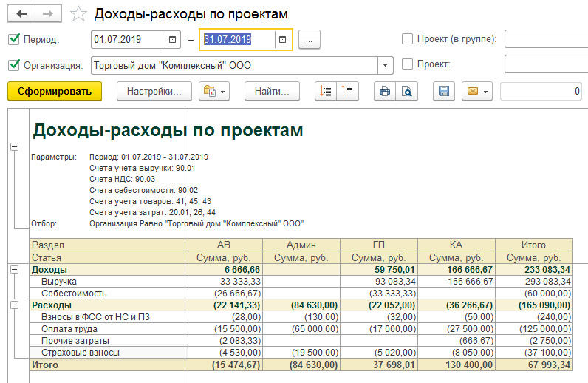Click the Раздел header cell
Image resolution: width=588 pixels, height=383 pixels.
(x=107, y=245)
